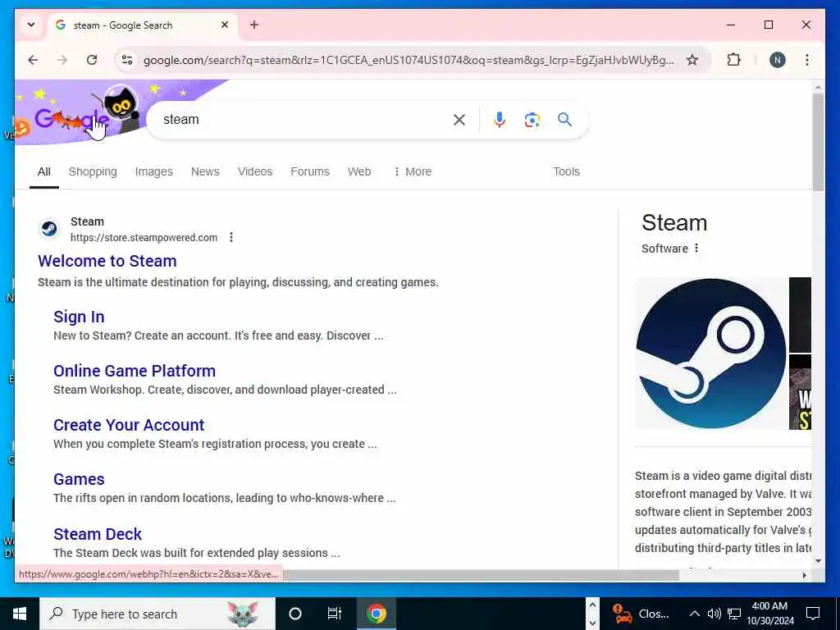Click the Chrome taskbar icon
840x630 pixels.
point(376,614)
